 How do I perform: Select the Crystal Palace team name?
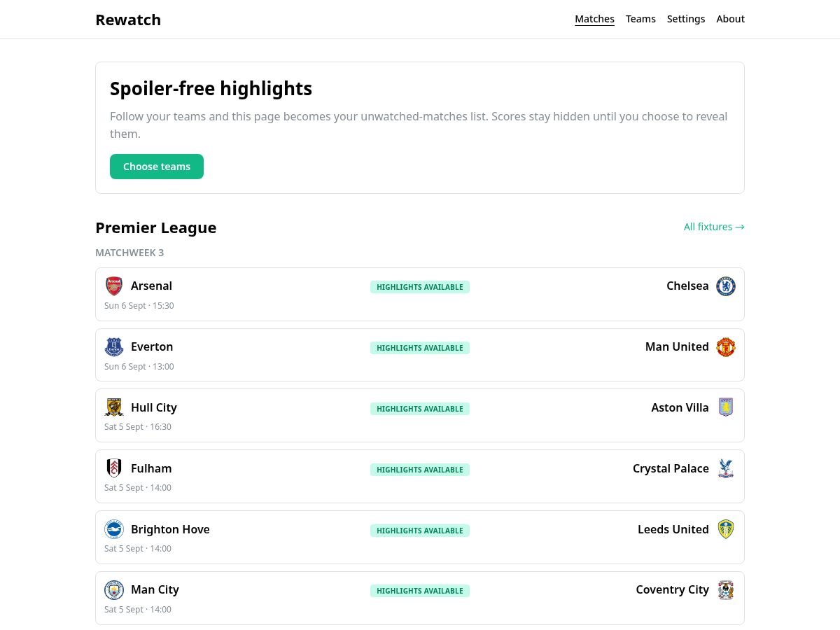coord(671,468)
